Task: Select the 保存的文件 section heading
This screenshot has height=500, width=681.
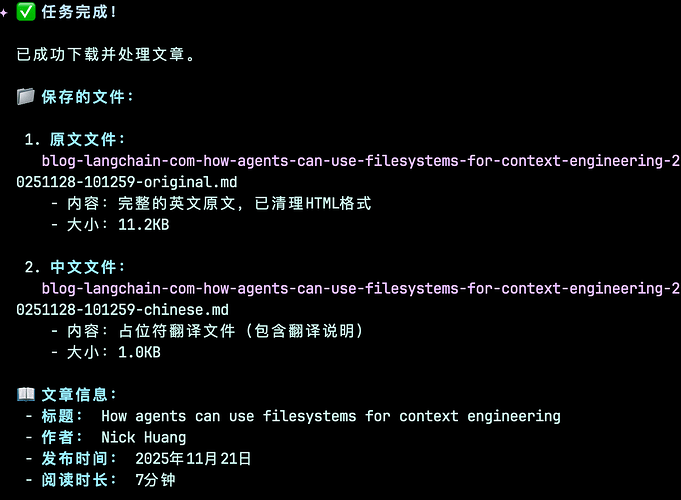Action: [x=87, y=96]
